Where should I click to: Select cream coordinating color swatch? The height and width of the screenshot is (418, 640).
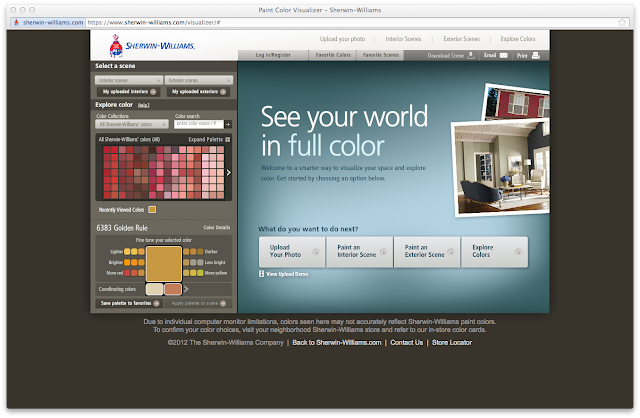coord(154,289)
